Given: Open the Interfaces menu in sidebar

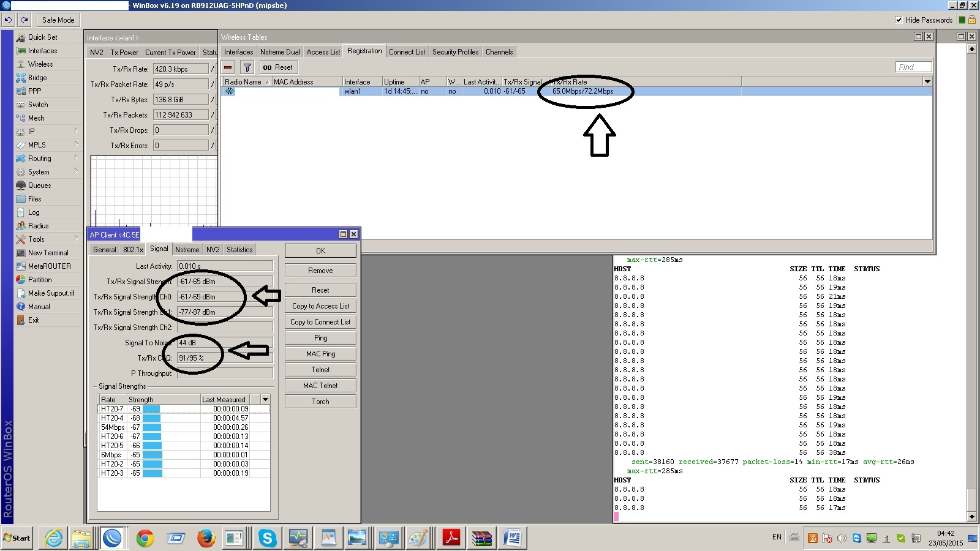Looking at the screenshot, I should coord(42,51).
